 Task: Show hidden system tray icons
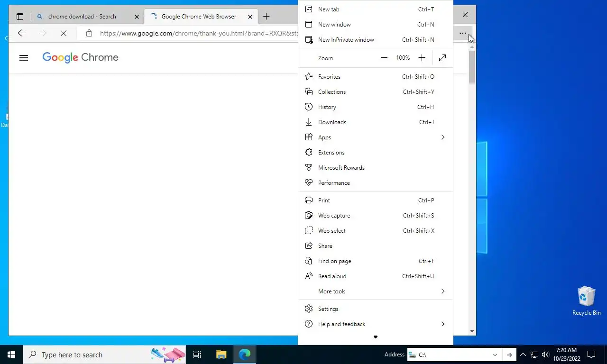click(523, 355)
